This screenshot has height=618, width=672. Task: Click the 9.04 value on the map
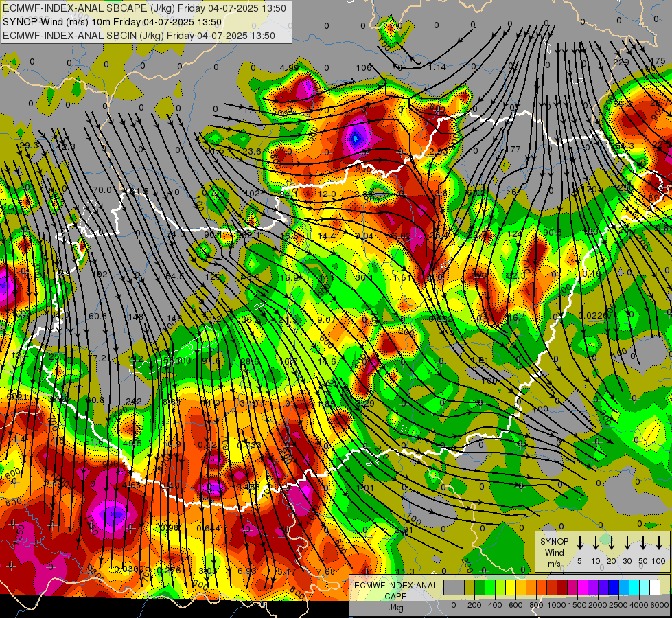pyautogui.click(x=364, y=236)
